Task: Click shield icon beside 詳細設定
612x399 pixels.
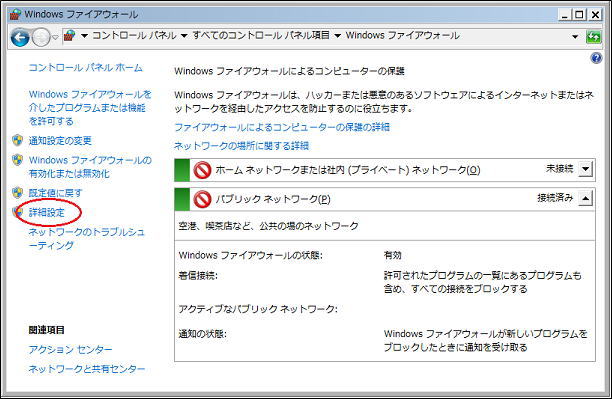Action: [18, 212]
